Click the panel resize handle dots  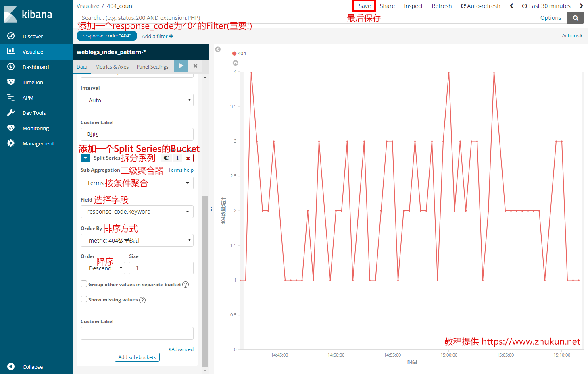[211, 209]
